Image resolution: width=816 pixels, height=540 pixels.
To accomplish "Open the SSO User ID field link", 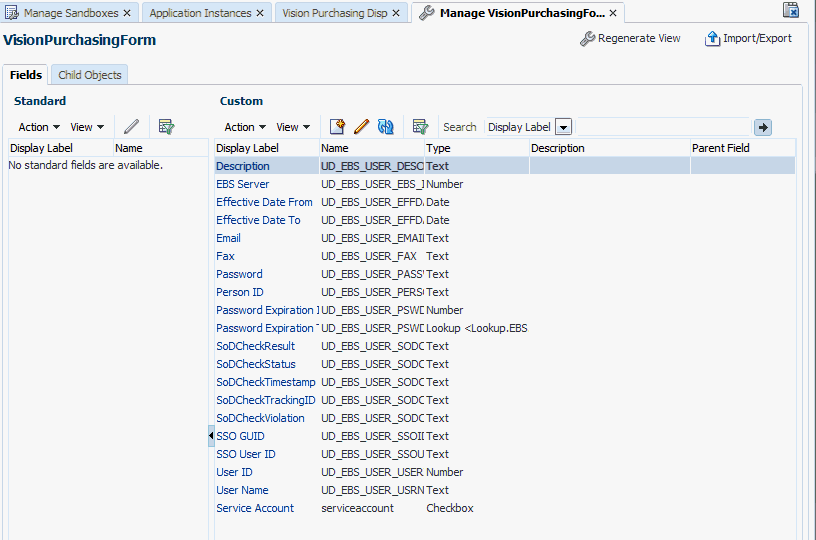I will click(246, 454).
